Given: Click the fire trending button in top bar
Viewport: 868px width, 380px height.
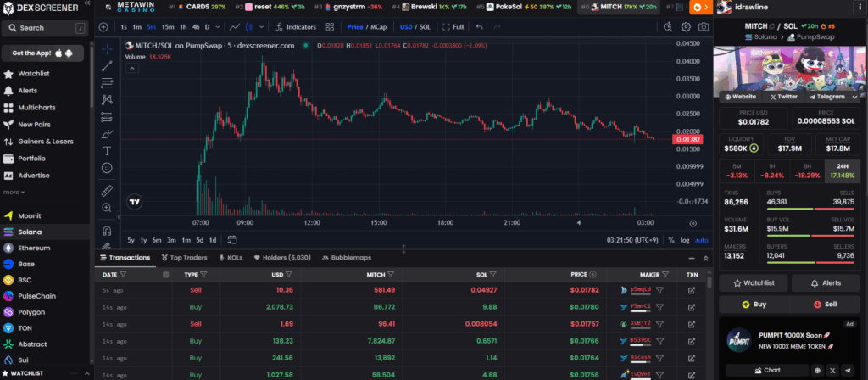Looking at the screenshot, I should click(x=701, y=7).
